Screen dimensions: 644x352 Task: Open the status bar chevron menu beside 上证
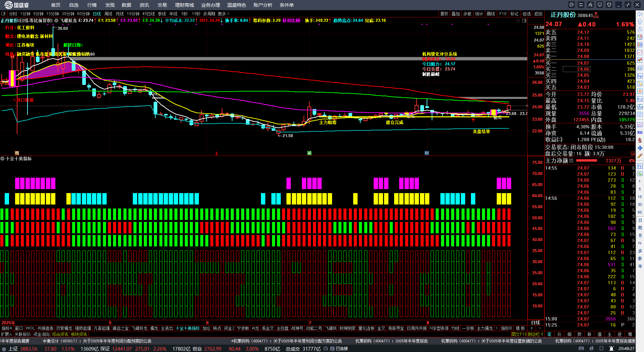tap(4, 349)
